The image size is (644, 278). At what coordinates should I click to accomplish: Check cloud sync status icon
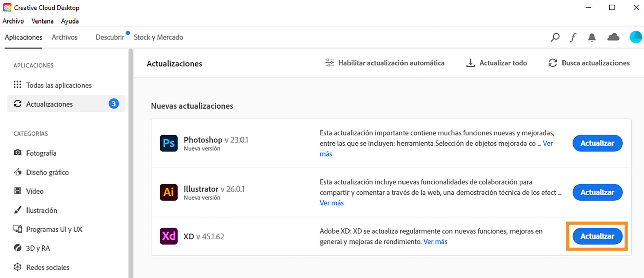(613, 37)
